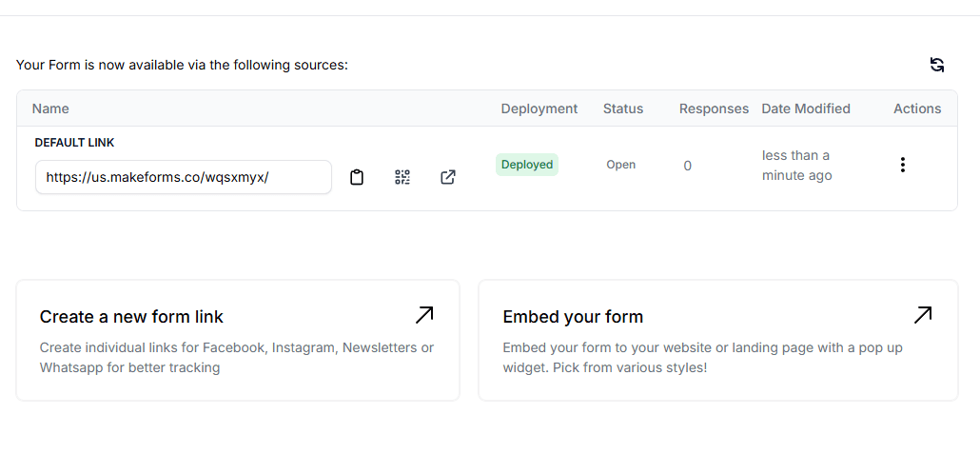Click the makeforms URL input field
Image resolution: width=980 pixels, height=454 pixels.
(x=183, y=177)
